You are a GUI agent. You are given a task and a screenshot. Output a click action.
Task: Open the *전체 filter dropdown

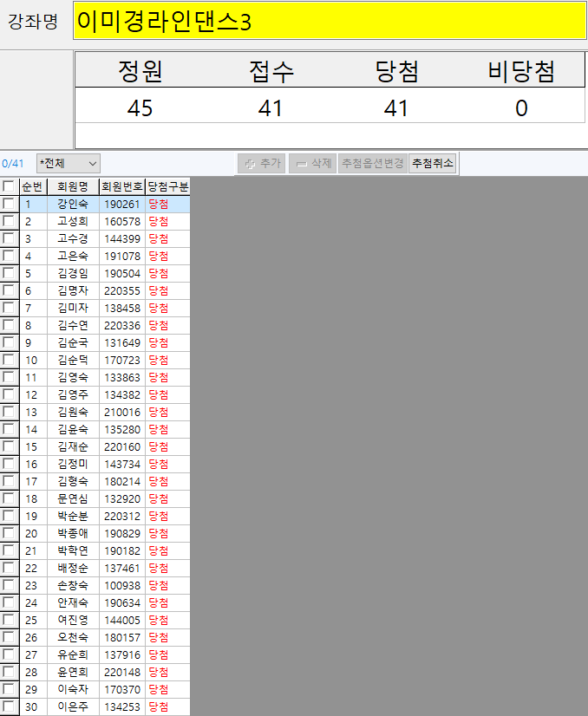pyautogui.click(x=68, y=164)
